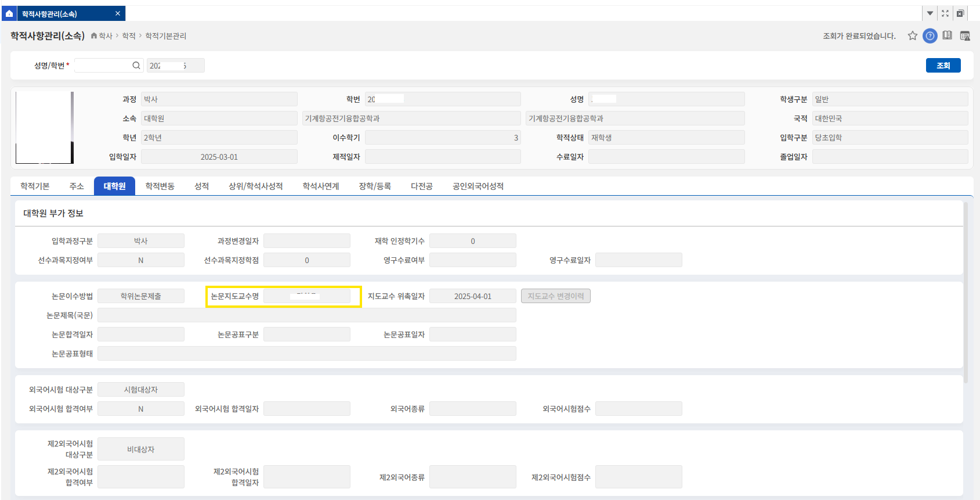
Task: Open the 다전공 tab
Action: pos(422,186)
